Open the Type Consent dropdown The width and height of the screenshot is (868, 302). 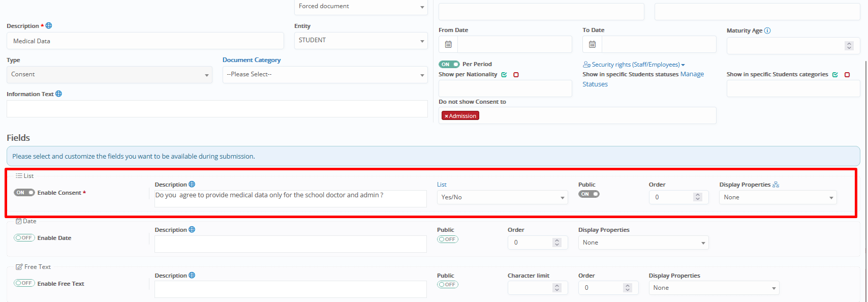(109, 75)
